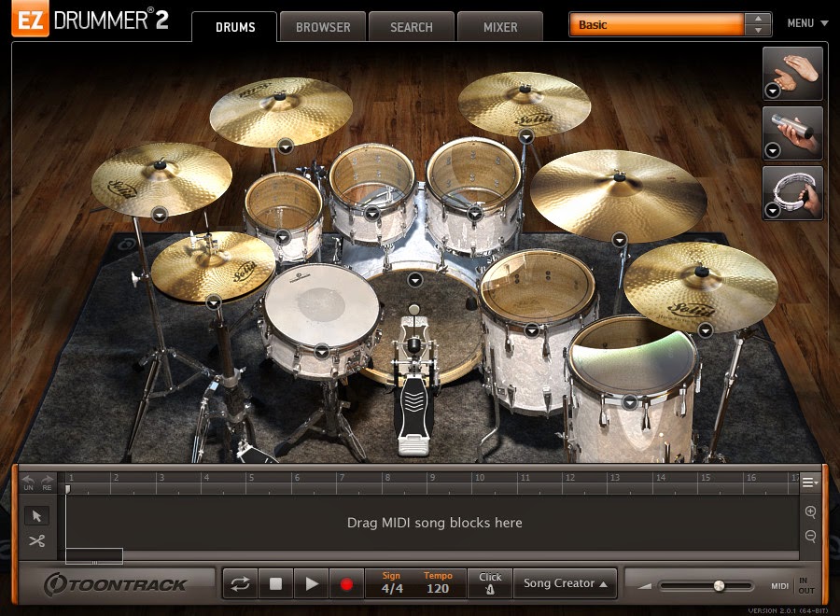The width and height of the screenshot is (840, 616).
Task: Open menu arrow on snare drum
Action: click(x=321, y=352)
